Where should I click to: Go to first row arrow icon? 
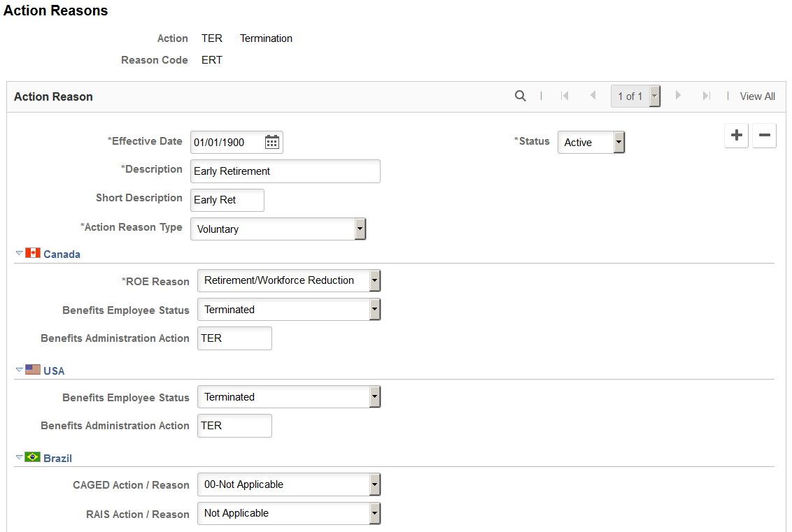pyautogui.click(x=565, y=96)
